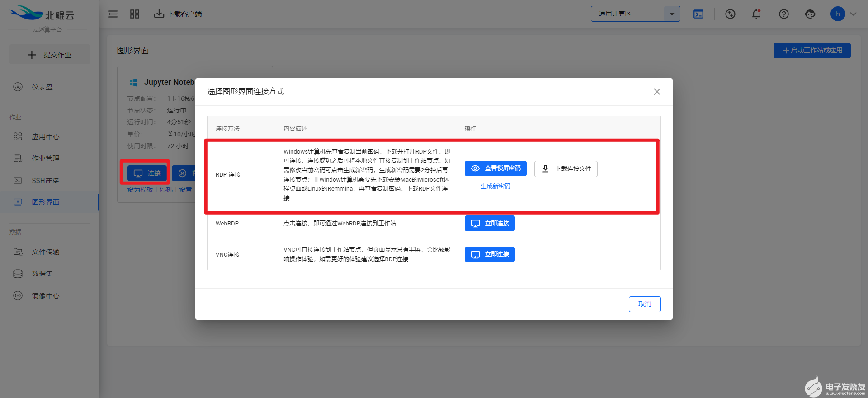
Task: Click the Jupyter Notebook card title
Action: coord(169,82)
